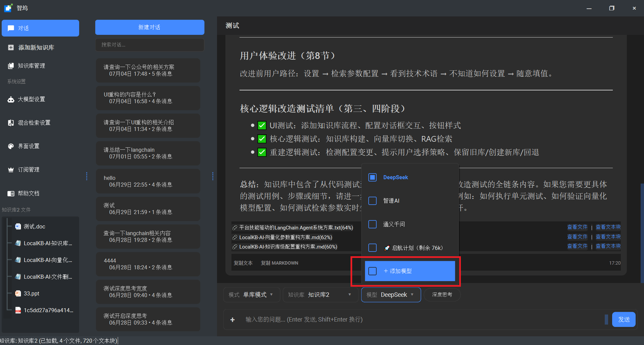
Task: Open conversation 测试开启深度思考
Action: coord(148,319)
